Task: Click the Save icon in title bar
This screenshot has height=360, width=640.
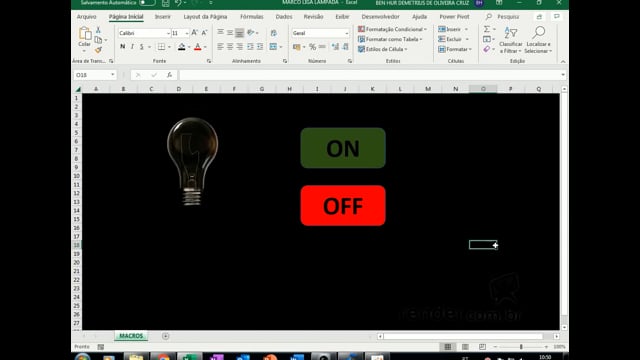Action: pos(165,3)
